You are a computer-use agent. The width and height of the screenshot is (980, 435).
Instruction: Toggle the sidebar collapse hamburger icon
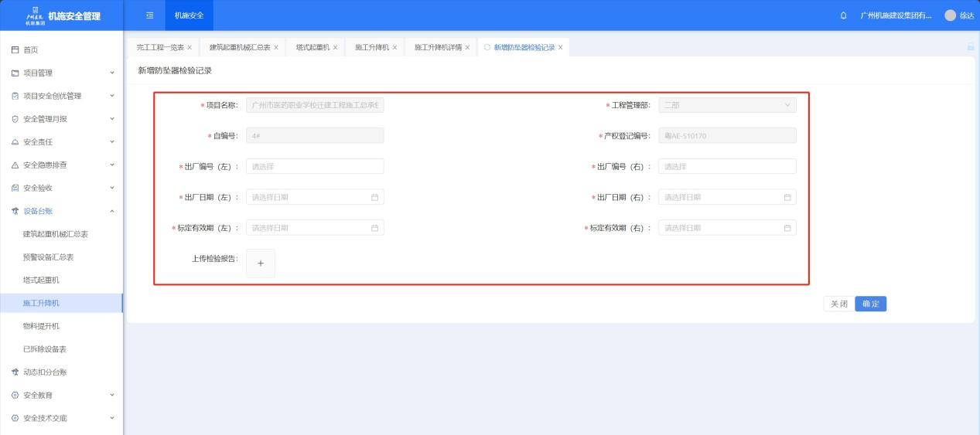[x=150, y=15]
